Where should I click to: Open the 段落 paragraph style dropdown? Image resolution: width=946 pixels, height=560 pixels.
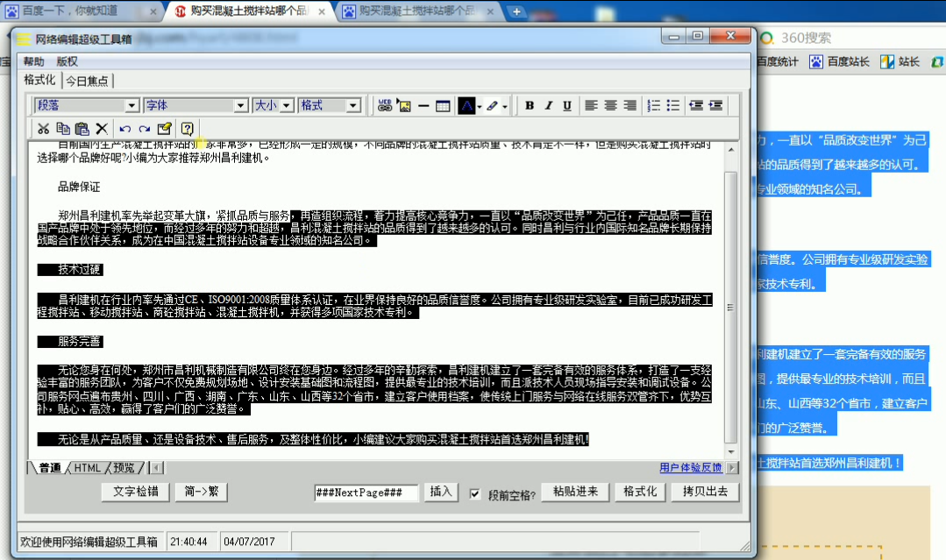pos(132,105)
